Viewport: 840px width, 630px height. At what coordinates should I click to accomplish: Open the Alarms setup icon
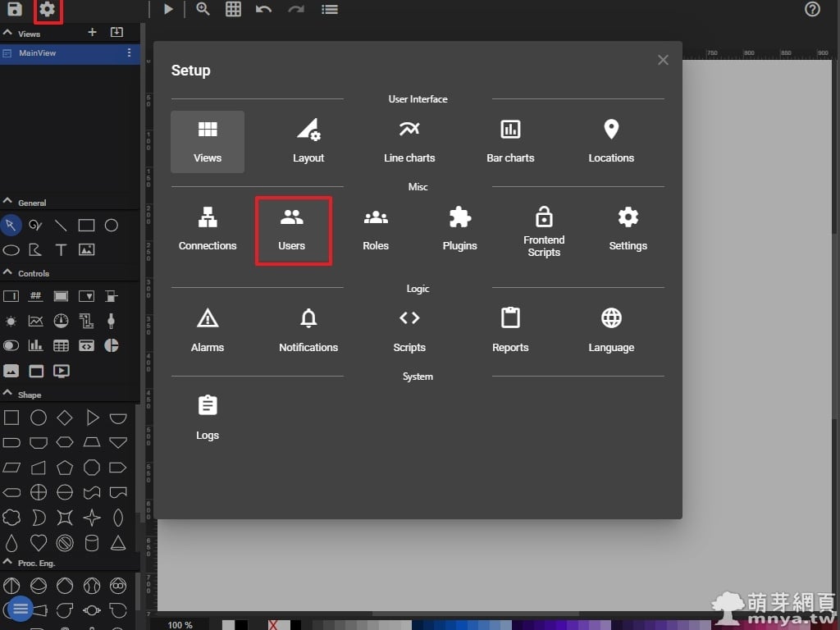click(x=208, y=331)
